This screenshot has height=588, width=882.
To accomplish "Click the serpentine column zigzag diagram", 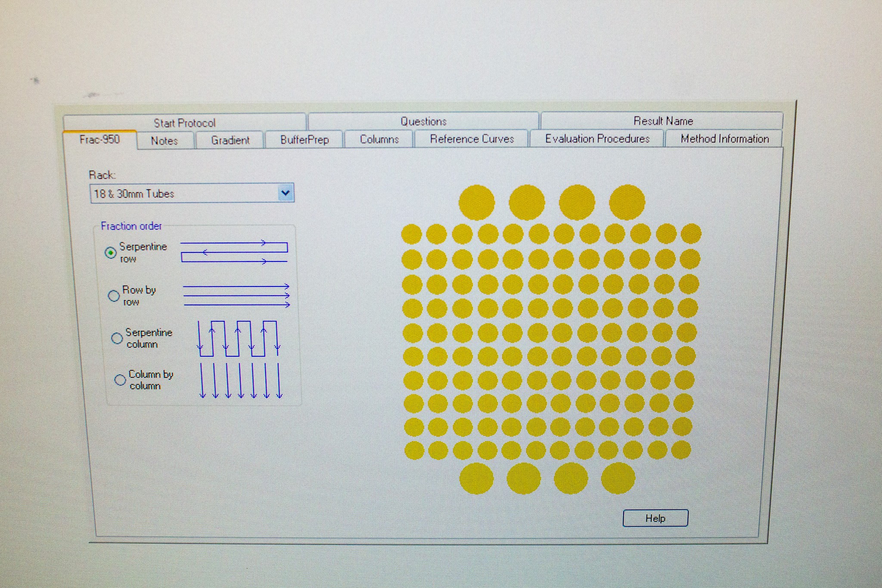I will tap(238, 338).
